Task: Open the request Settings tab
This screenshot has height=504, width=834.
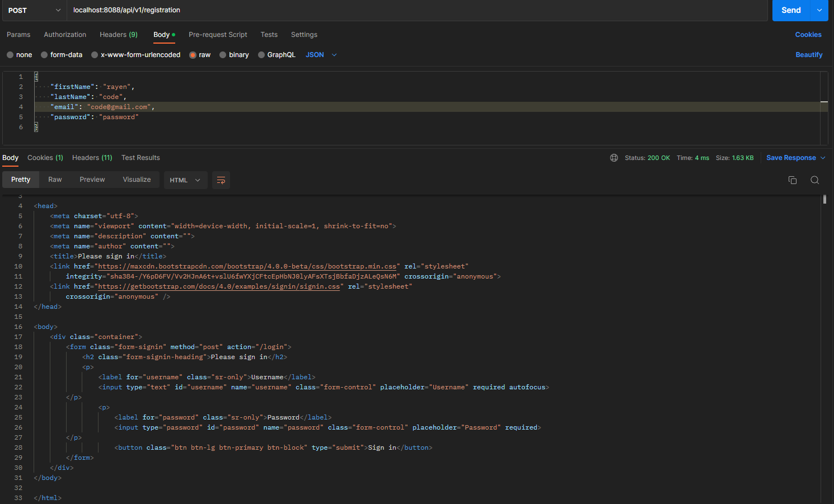Action: [304, 35]
